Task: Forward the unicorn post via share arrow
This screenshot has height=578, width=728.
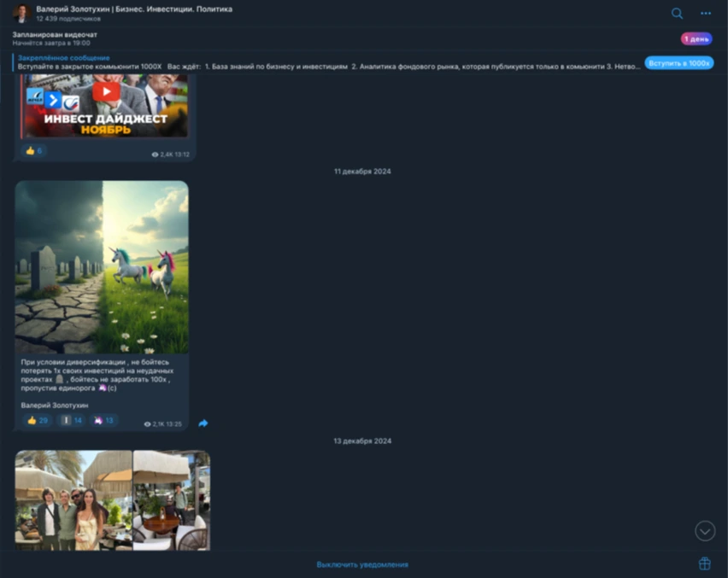Action: point(203,423)
